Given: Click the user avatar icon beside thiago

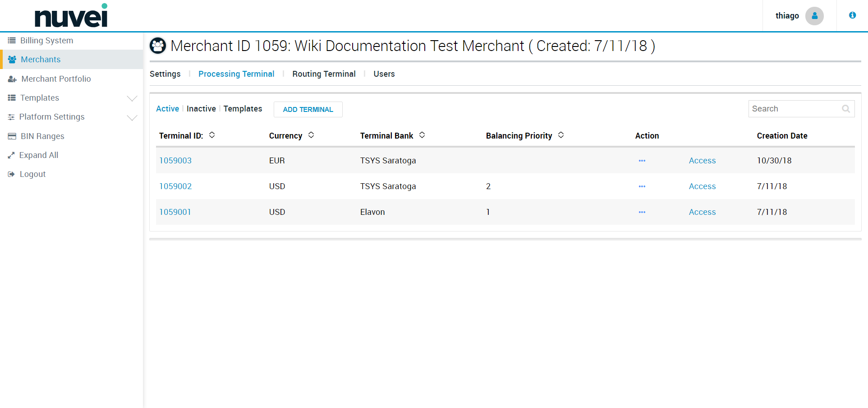Looking at the screenshot, I should [x=814, y=16].
